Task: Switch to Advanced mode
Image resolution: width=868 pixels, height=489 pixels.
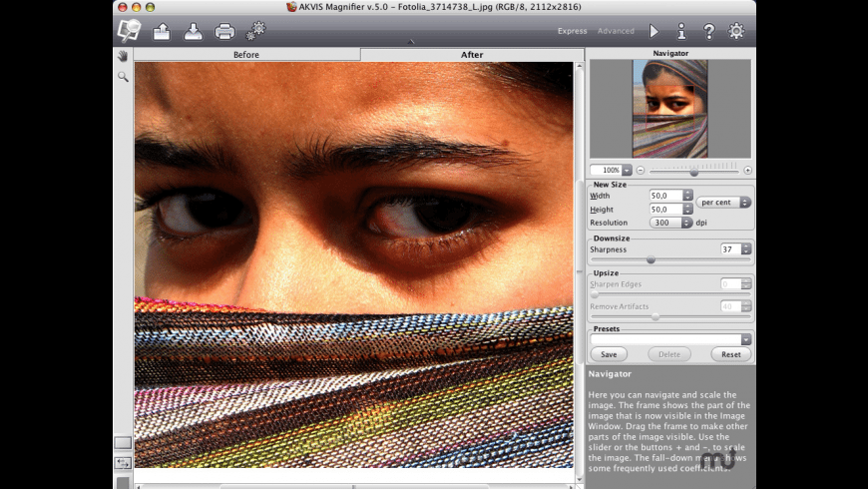Action: (616, 31)
